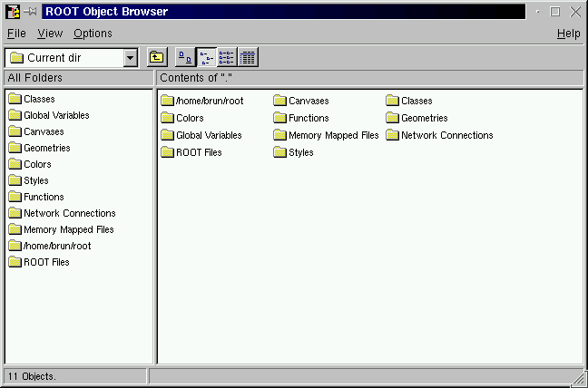Click the Styles folder icon in contents pane
This screenshot has width=588, height=388.
pos(279,152)
